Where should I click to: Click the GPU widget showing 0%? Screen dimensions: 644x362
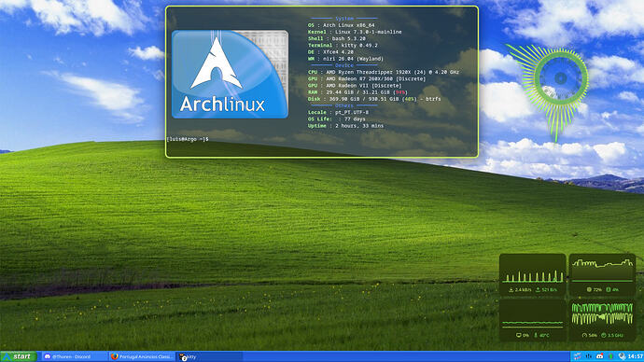(x=533, y=320)
